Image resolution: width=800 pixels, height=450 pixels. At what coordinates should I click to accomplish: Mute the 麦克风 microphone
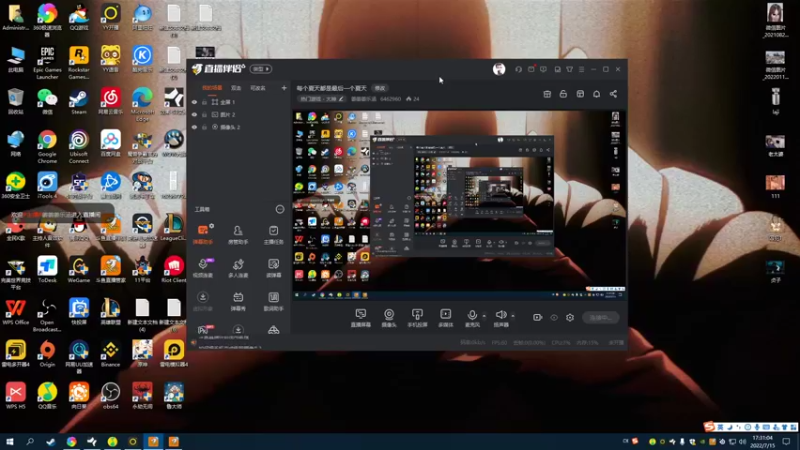pos(472,318)
